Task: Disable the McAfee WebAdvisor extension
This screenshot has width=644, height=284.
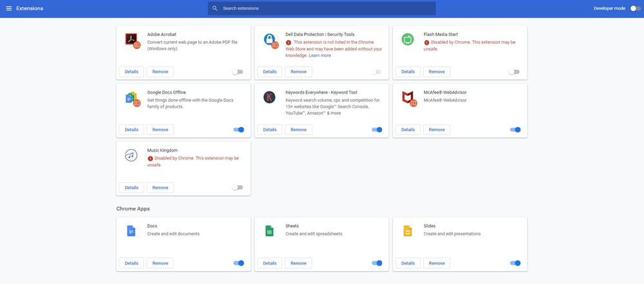Action: [x=515, y=130]
